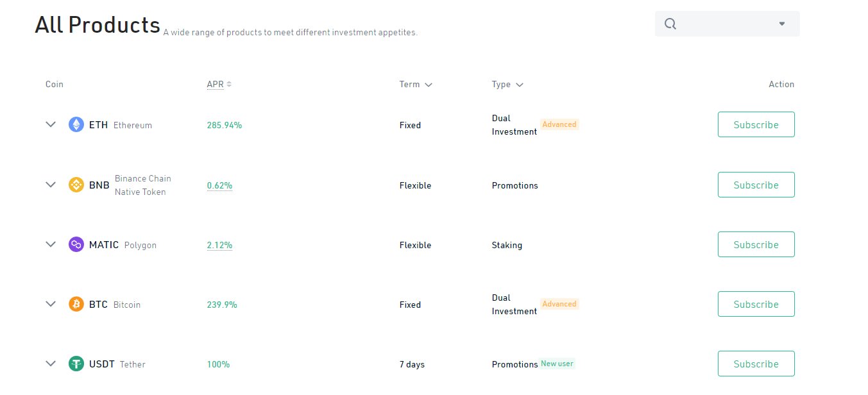Expand the BNB product row
The image size is (868, 395).
[x=51, y=185]
